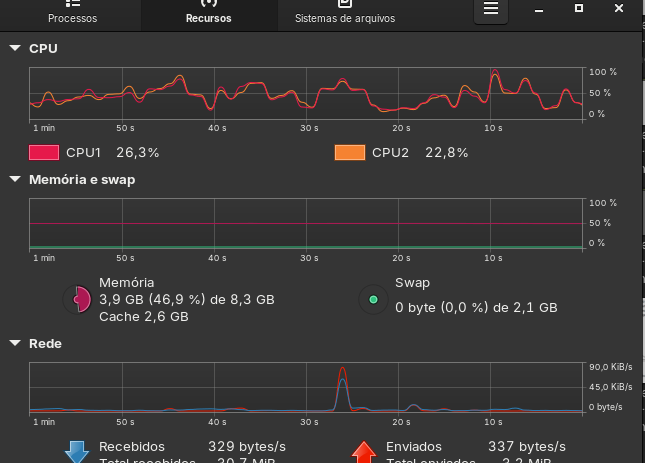Viewport: 645px width, 463px height.
Task: Click the CPU usage history graph
Action: pos(305,93)
